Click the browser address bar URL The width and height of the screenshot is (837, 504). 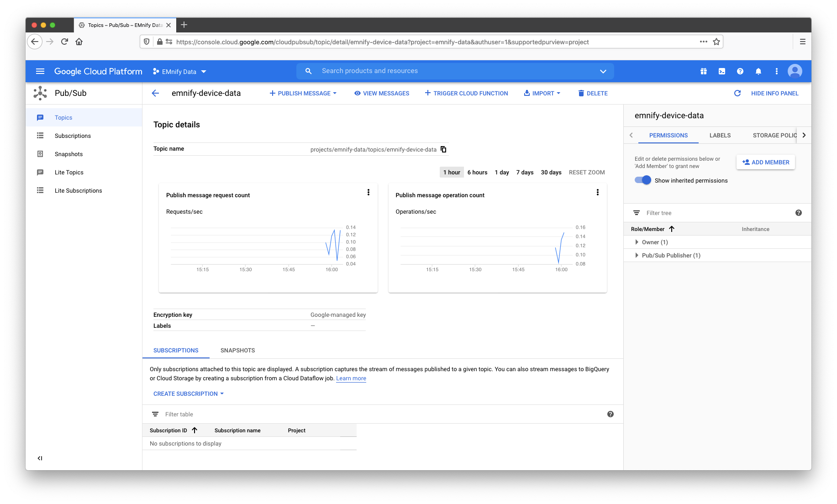click(x=383, y=42)
